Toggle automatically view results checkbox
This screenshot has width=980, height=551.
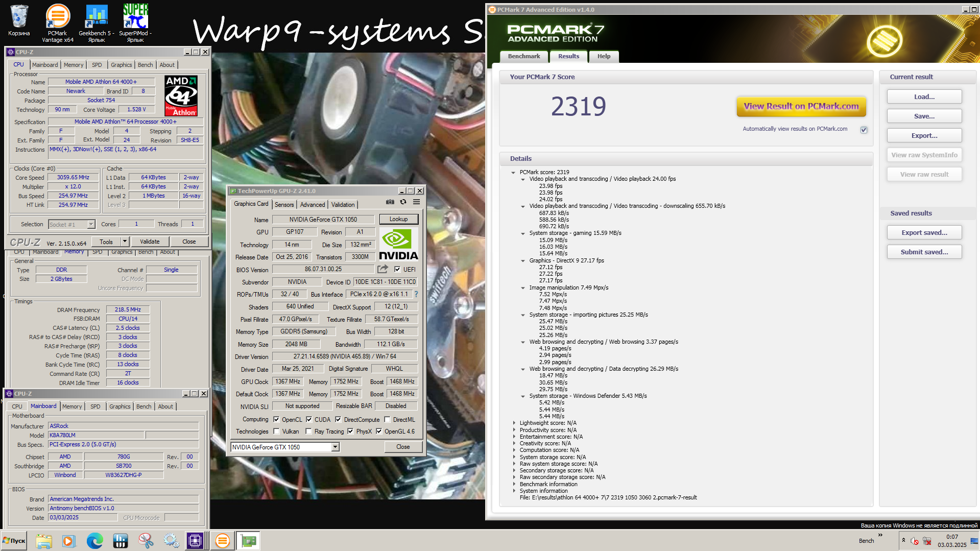[x=864, y=130]
